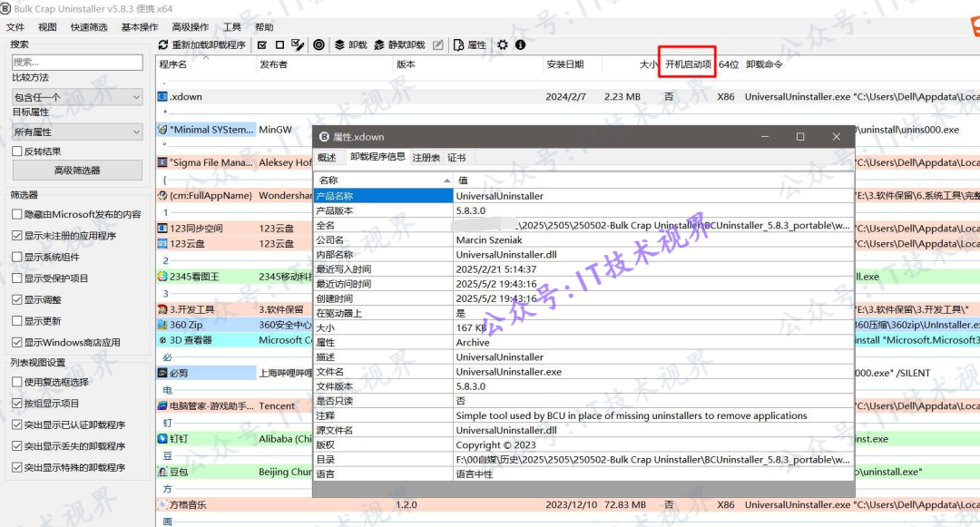The height and width of the screenshot is (527, 980).
Task: Click the Sigma File Manager row icon
Action: 162,162
